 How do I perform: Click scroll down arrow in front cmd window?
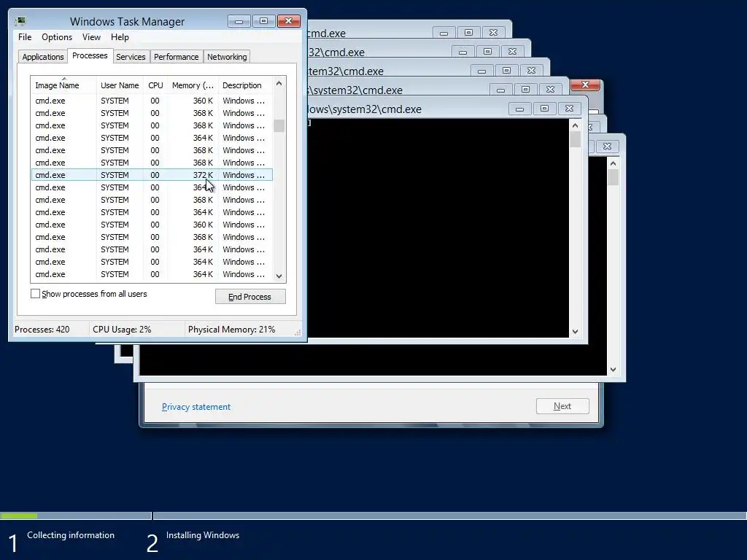pyautogui.click(x=575, y=332)
